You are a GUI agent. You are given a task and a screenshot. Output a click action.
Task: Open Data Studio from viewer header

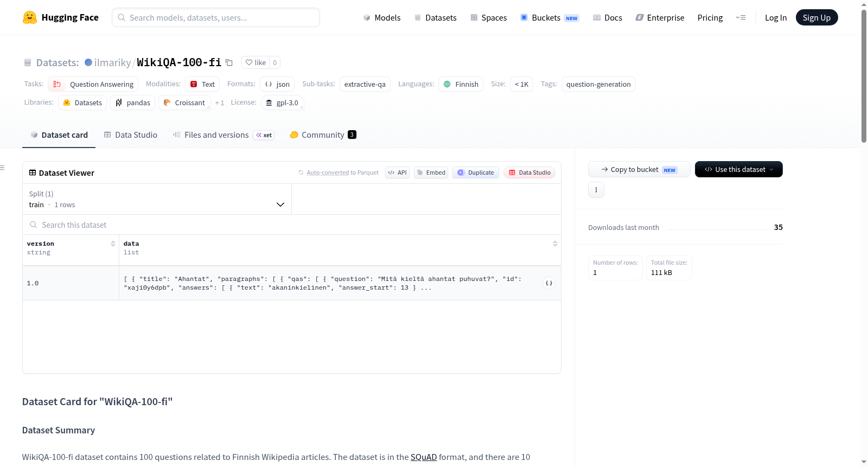point(529,172)
